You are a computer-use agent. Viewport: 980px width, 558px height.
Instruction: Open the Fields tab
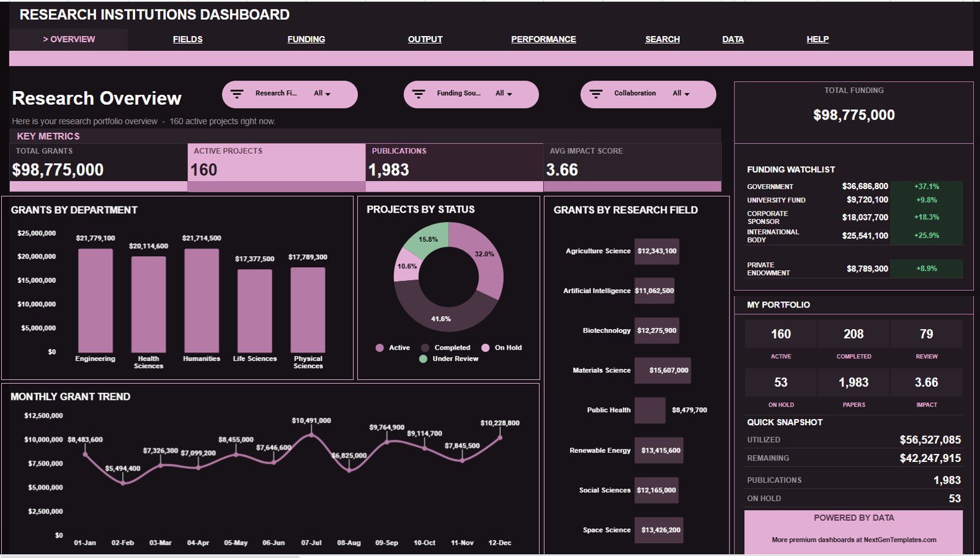click(187, 39)
